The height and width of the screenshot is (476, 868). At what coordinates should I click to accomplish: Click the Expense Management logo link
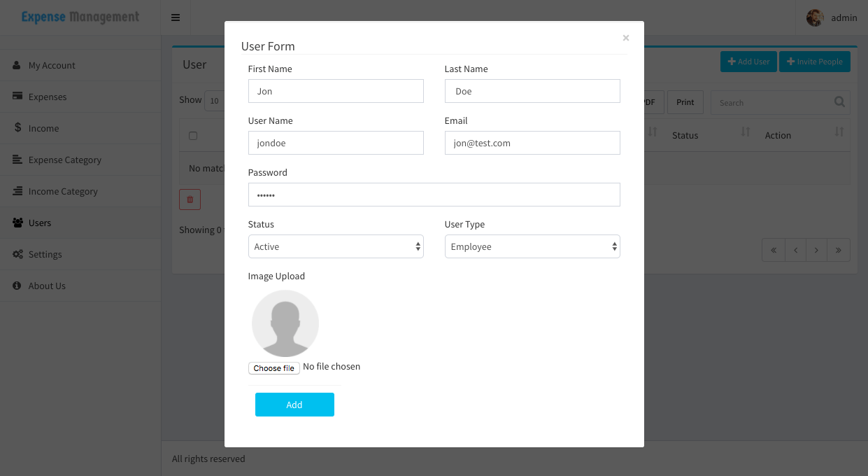point(80,17)
